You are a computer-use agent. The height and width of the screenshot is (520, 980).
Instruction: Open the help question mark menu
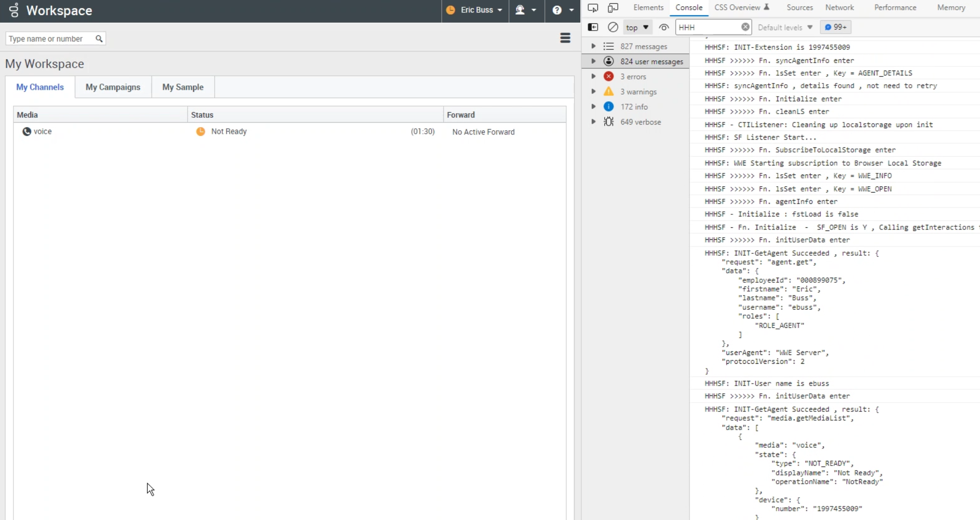click(563, 10)
